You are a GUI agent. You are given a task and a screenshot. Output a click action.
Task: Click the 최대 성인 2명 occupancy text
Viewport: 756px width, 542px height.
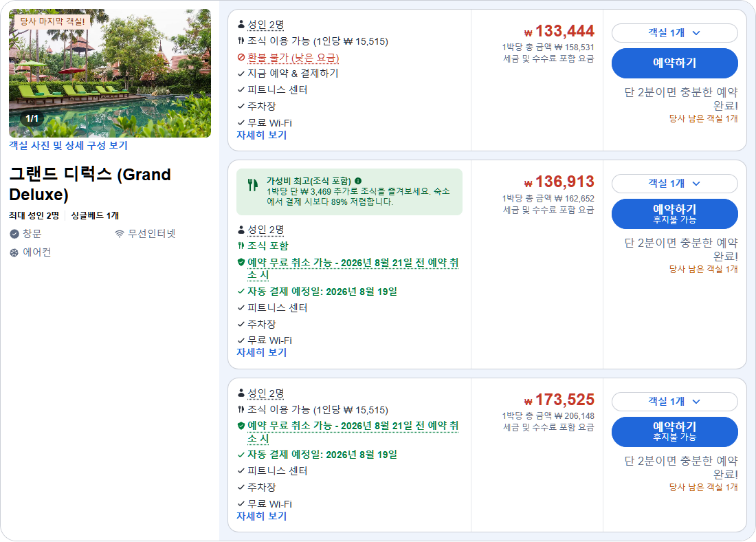point(34,216)
